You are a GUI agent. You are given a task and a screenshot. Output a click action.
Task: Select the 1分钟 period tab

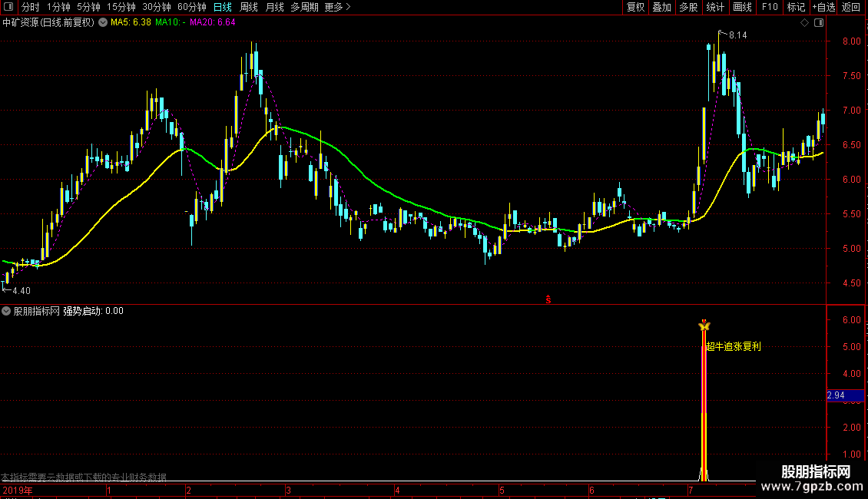pyautogui.click(x=58, y=7)
